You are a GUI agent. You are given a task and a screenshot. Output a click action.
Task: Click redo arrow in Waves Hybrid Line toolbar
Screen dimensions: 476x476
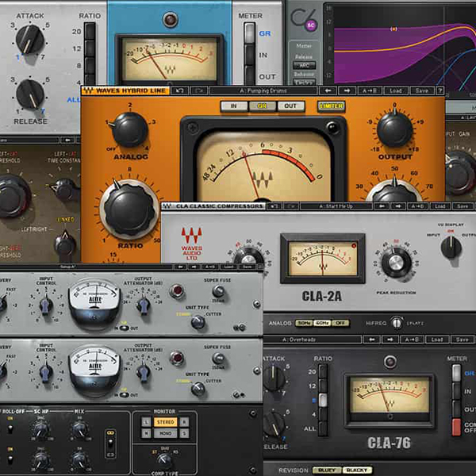point(200,90)
